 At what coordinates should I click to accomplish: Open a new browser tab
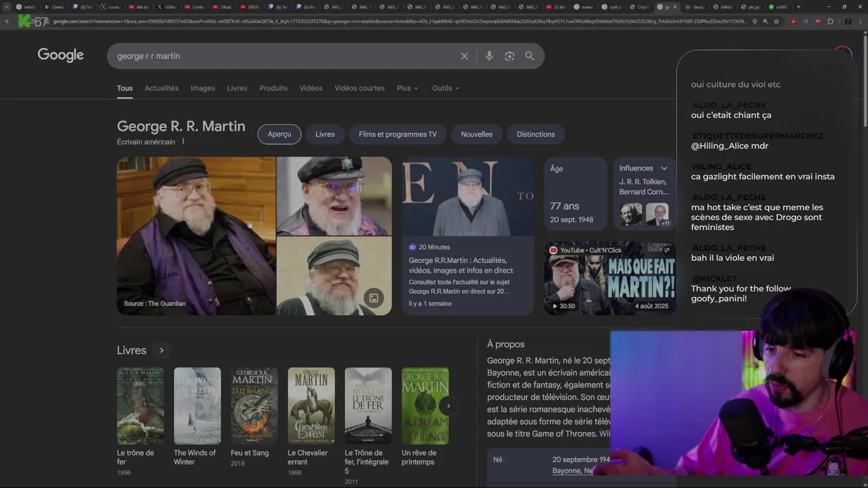[798, 7]
